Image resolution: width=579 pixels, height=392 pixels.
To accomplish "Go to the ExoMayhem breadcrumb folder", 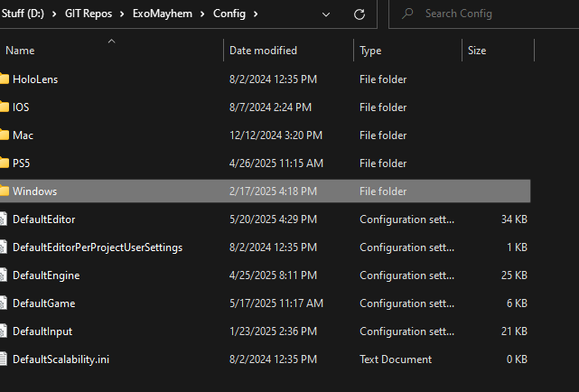I will [162, 14].
